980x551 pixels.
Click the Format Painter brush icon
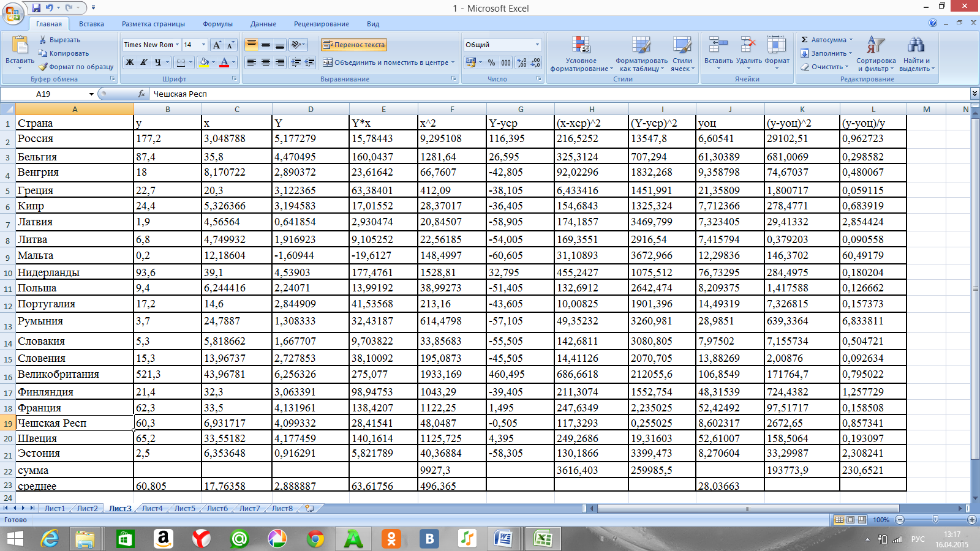43,67
